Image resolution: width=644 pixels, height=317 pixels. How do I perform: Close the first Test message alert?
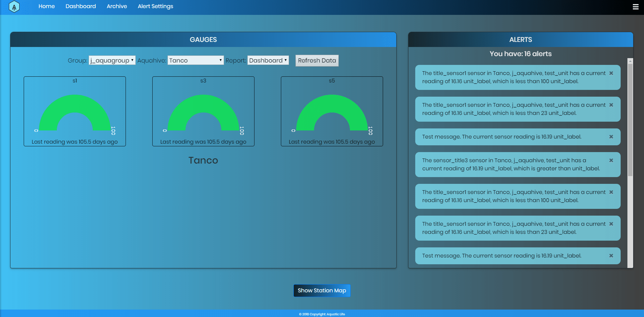(611, 137)
